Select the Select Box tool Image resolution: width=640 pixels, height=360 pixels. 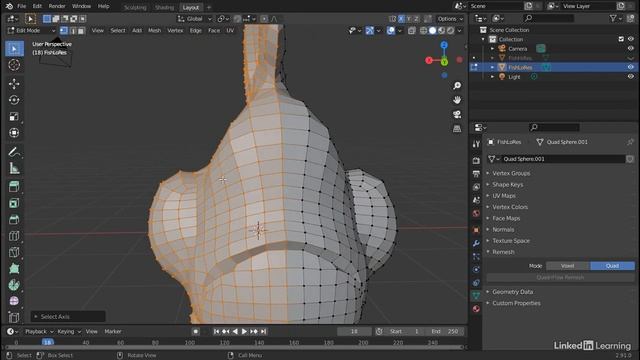pos(14,49)
